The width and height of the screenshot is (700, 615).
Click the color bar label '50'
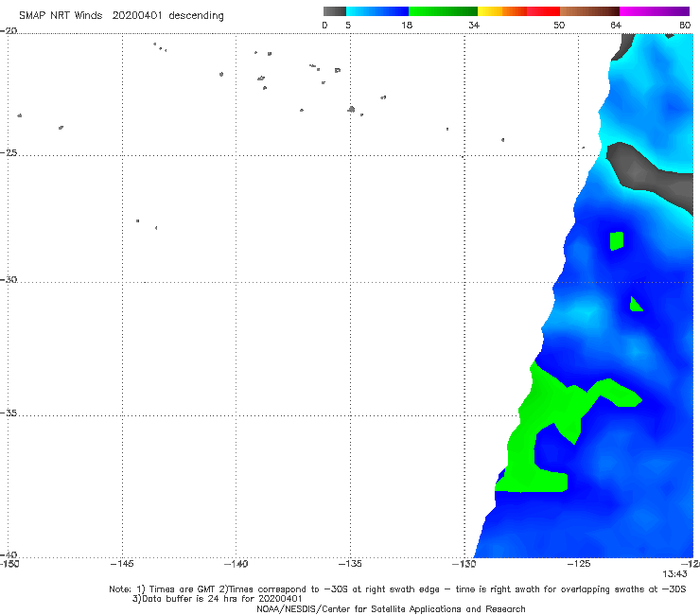point(559,26)
